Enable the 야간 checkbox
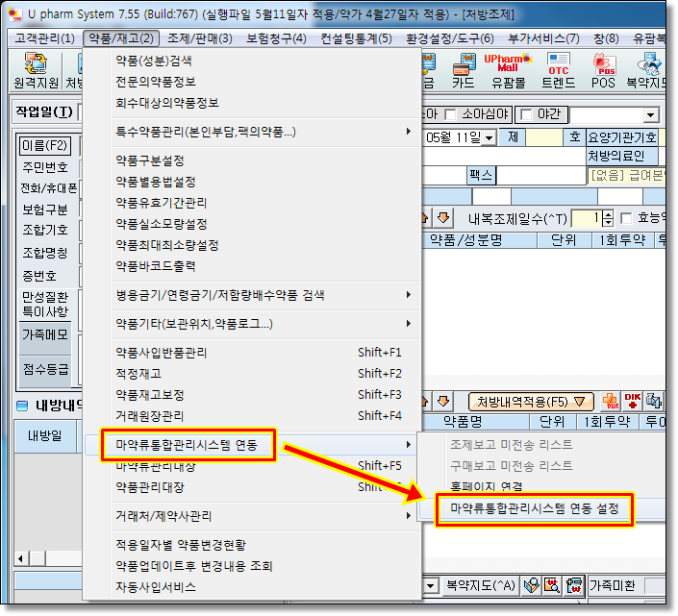Screen dimensions: 678x616 click(x=526, y=114)
